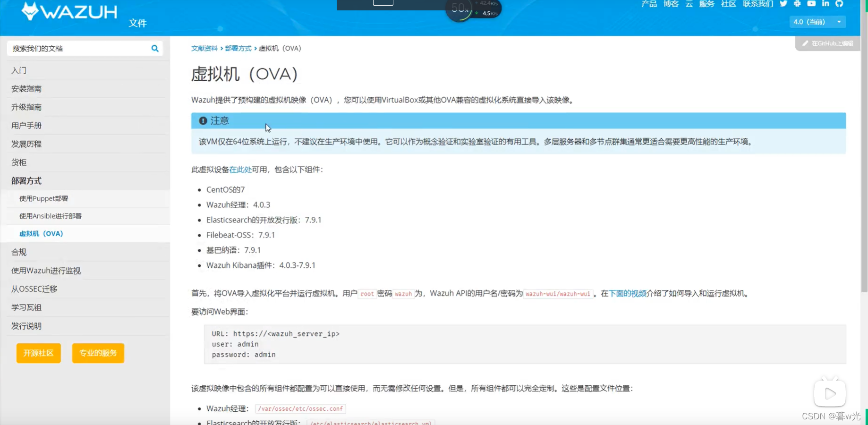Click the Filebeat-OSS: 7.9.1 list item
Viewport: 868px width, 425px height.
pyautogui.click(x=240, y=235)
